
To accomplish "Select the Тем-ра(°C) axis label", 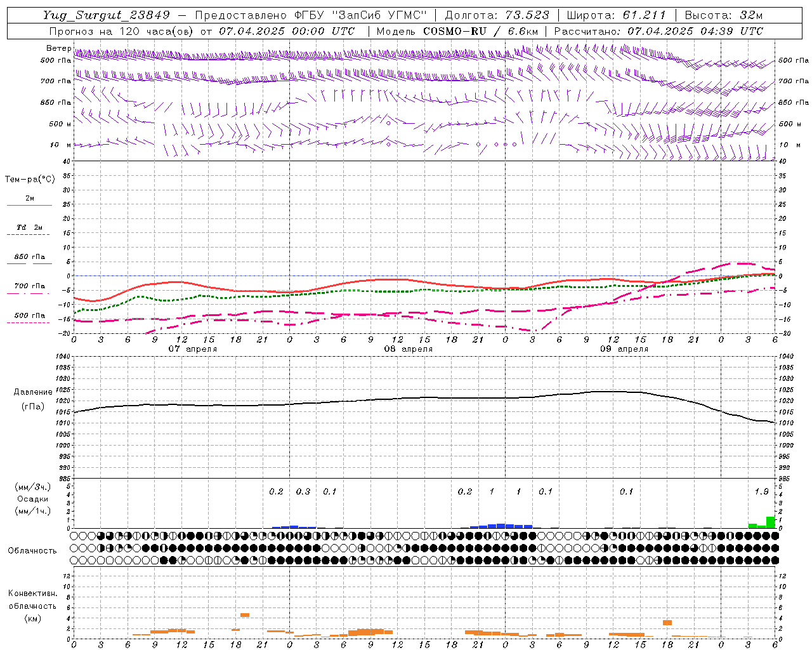I will (30, 180).
